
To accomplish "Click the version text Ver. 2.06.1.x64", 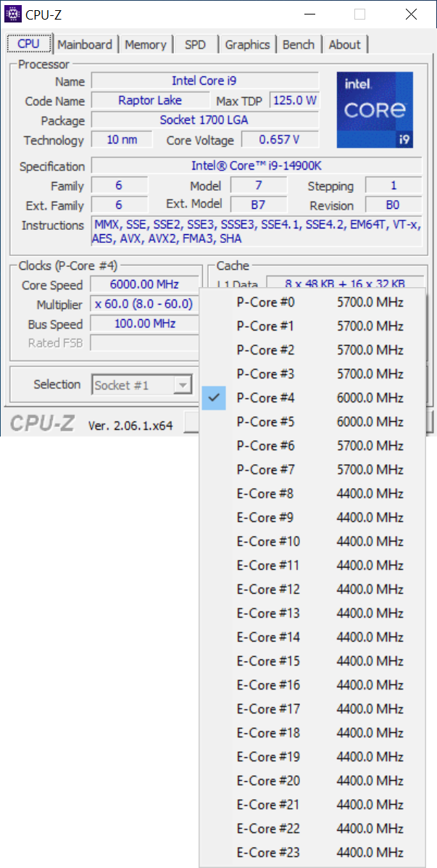I will tap(130, 425).
